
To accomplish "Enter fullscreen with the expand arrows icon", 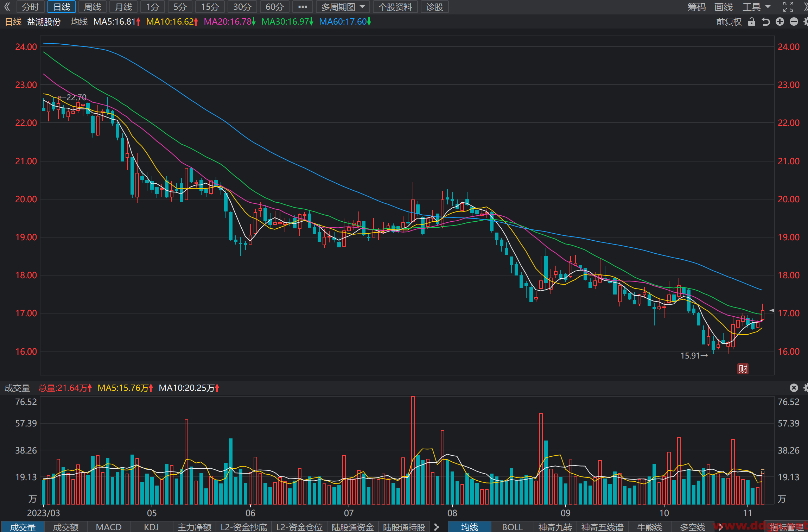I will point(788,7).
